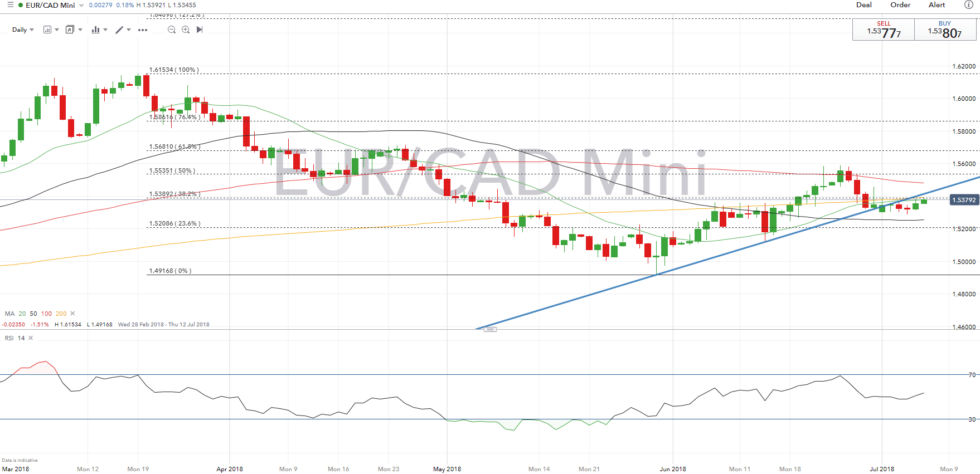This screenshot has width=980, height=474.
Task: Expand the chart layout dropdown arrow
Action: tap(80, 30)
